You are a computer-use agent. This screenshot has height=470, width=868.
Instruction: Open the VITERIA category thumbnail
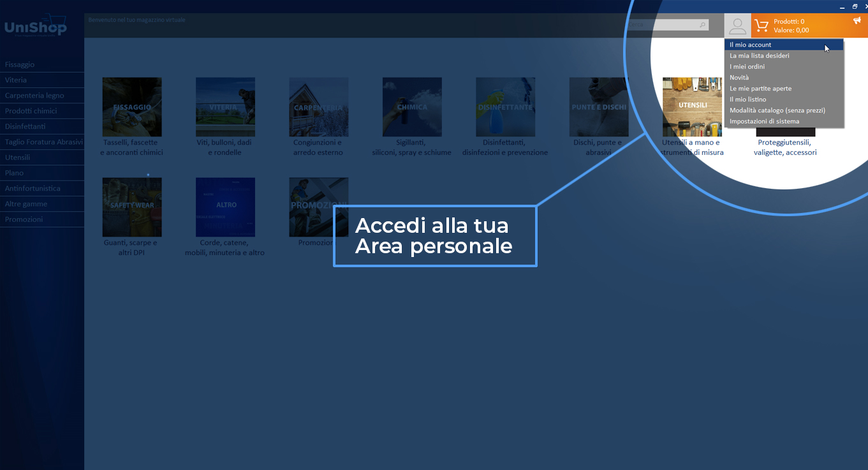pos(225,107)
